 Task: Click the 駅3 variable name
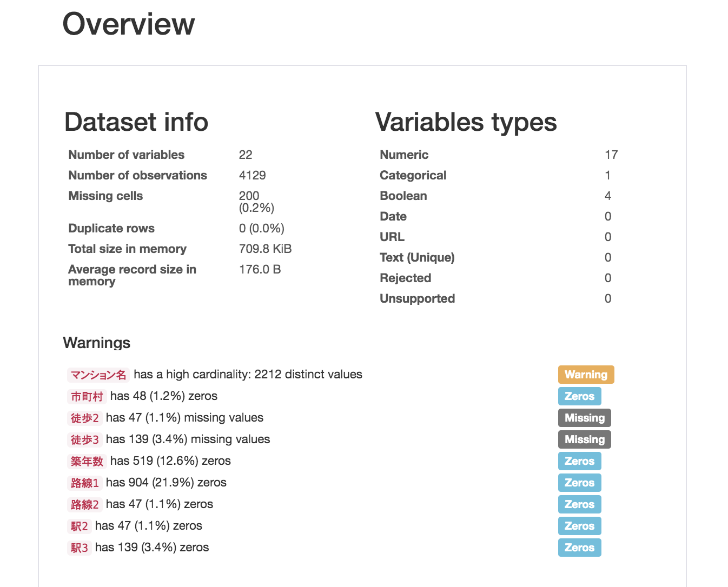pyautogui.click(x=79, y=548)
